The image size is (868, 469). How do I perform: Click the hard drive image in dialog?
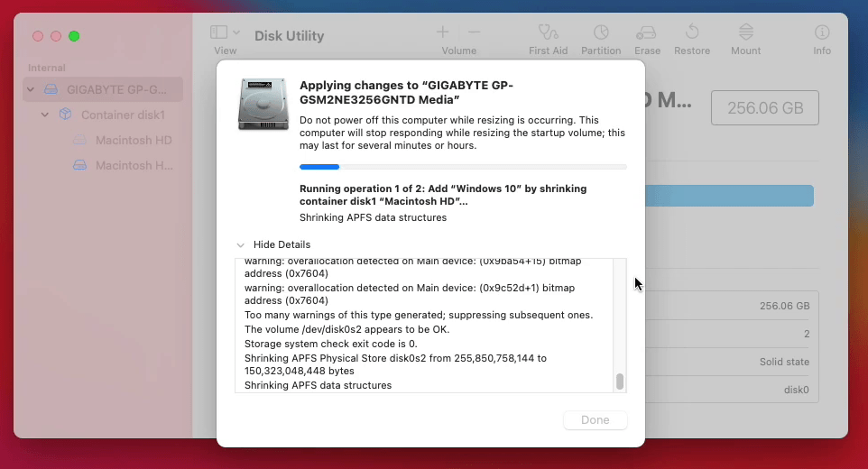point(263,104)
